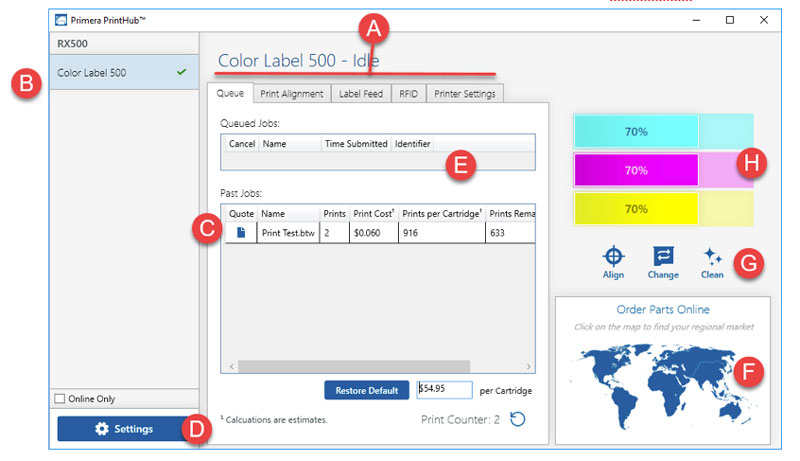Click the Cancel column header in Queued Jobs
Image resolution: width=800 pixels, height=461 pixels.
coord(242,144)
